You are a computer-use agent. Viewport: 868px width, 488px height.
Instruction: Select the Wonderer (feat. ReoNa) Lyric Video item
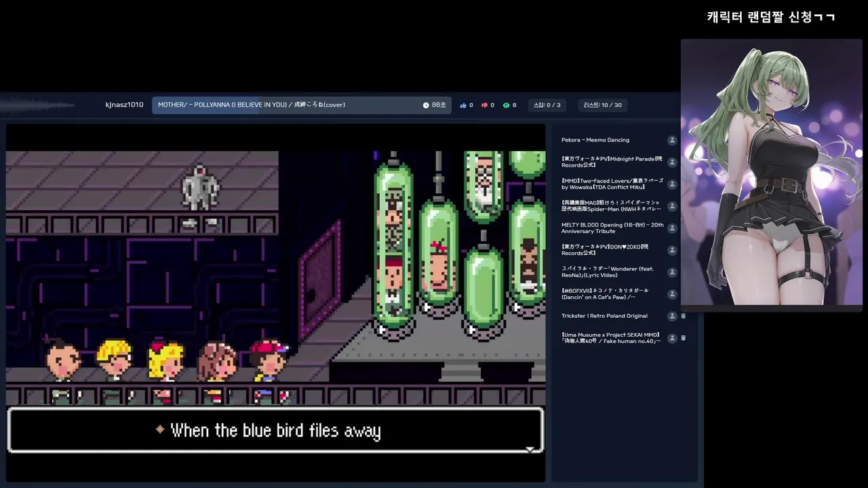tap(608, 272)
